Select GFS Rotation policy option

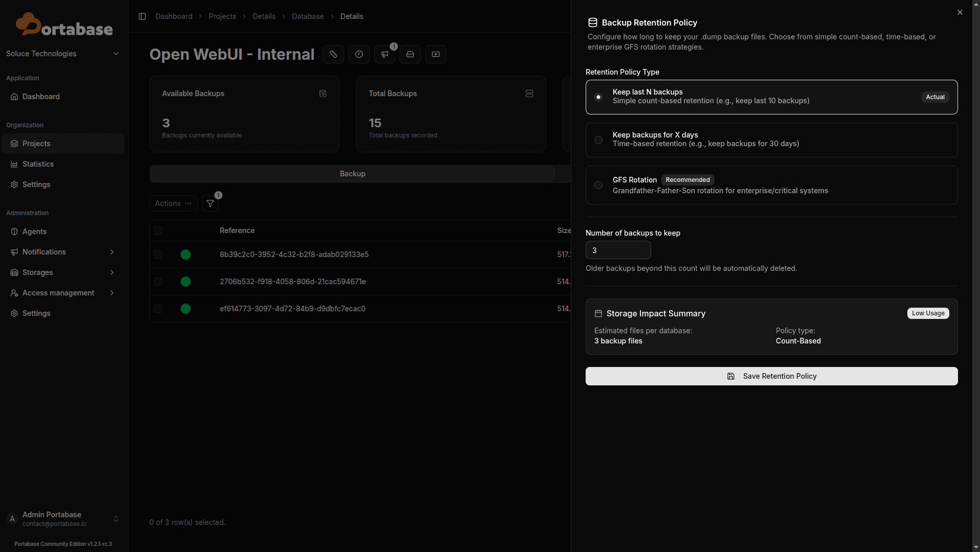click(771, 185)
